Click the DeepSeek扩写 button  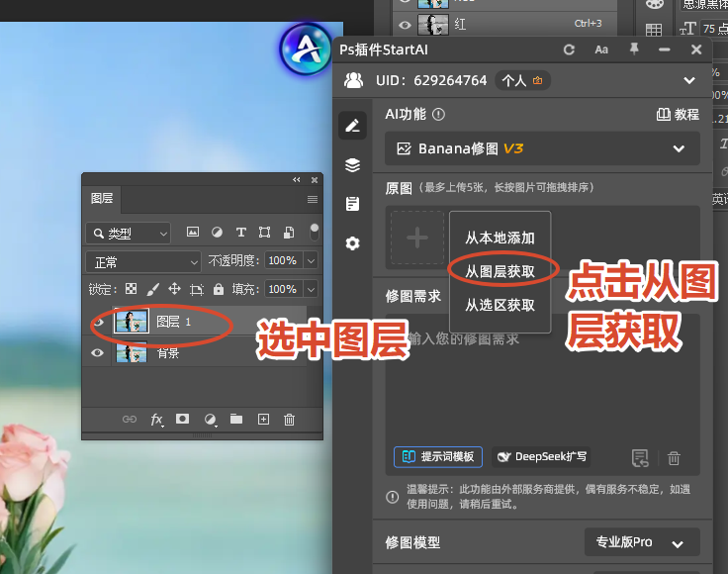(x=541, y=457)
